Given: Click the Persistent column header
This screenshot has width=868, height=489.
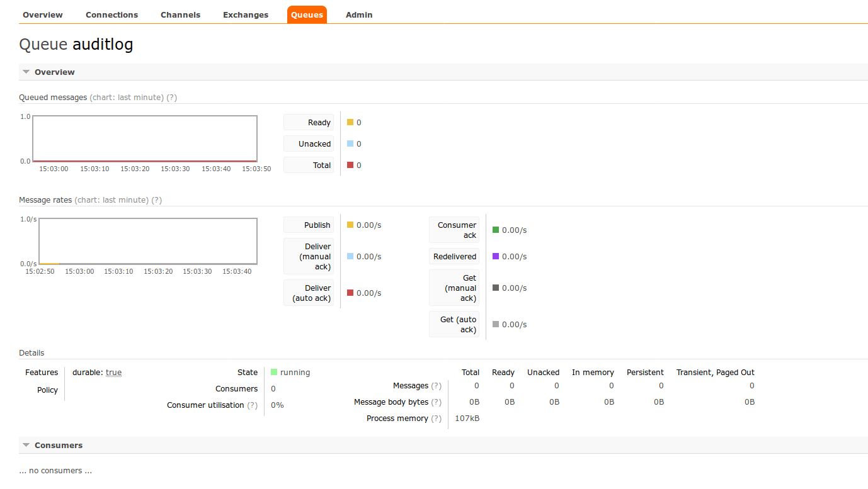Looking at the screenshot, I should tap(645, 373).
